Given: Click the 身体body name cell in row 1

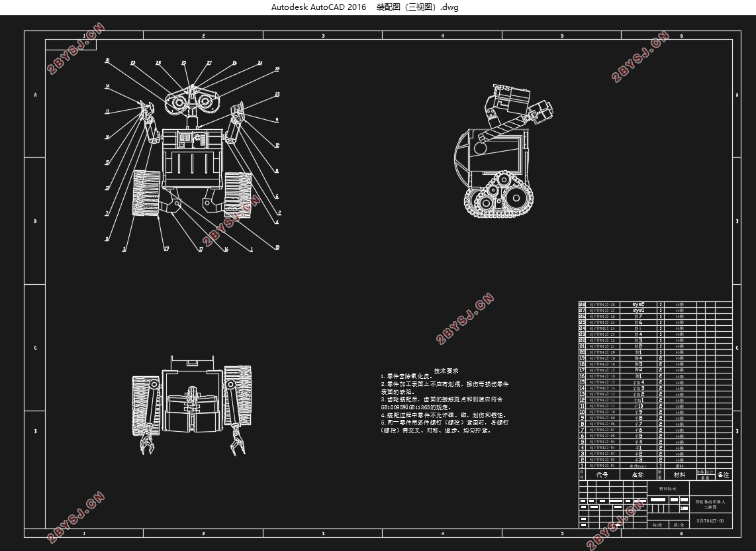Looking at the screenshot, I should click(638, 466).
